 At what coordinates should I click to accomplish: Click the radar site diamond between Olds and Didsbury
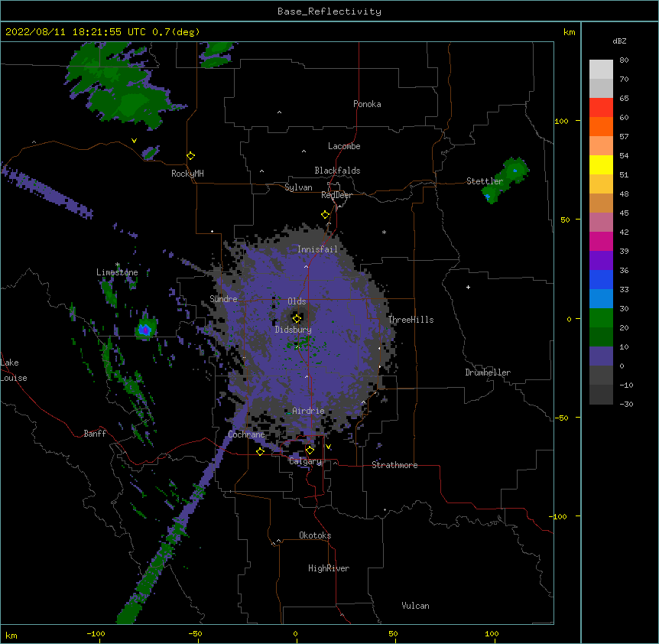297,318
